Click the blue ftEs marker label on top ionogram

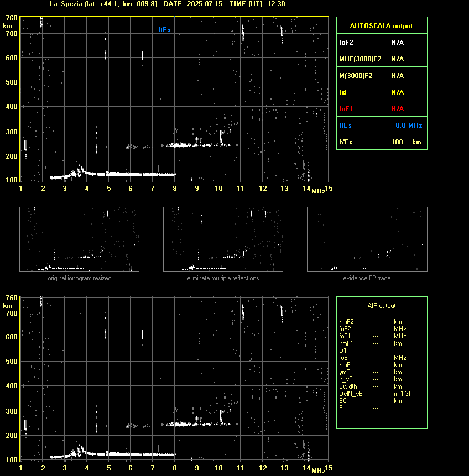[x=164, y=30]
